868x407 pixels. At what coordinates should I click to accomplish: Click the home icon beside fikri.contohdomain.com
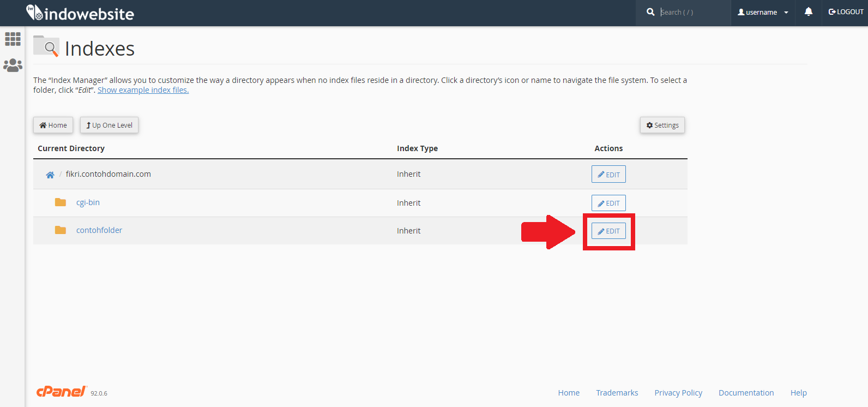point(50,175)
